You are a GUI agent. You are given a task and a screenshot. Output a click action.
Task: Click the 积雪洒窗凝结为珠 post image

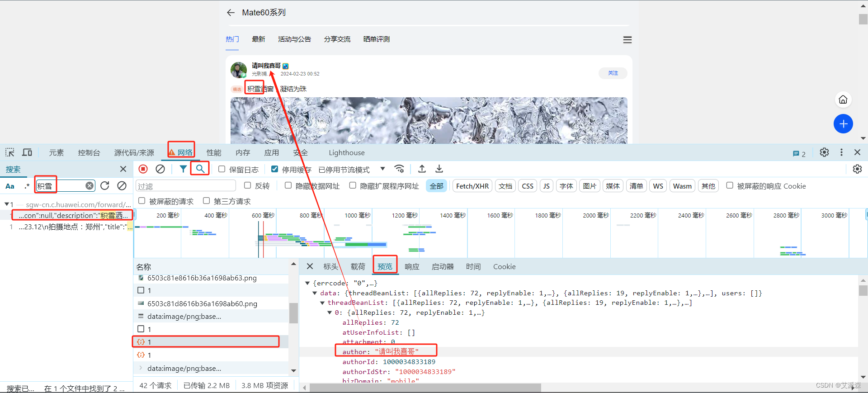(x=429, y=120)
